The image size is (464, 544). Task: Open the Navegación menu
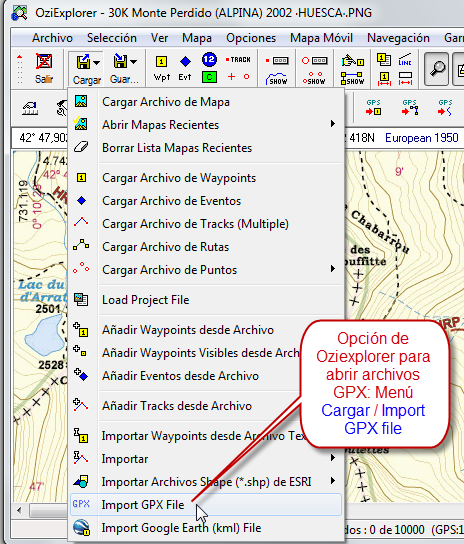398,38
